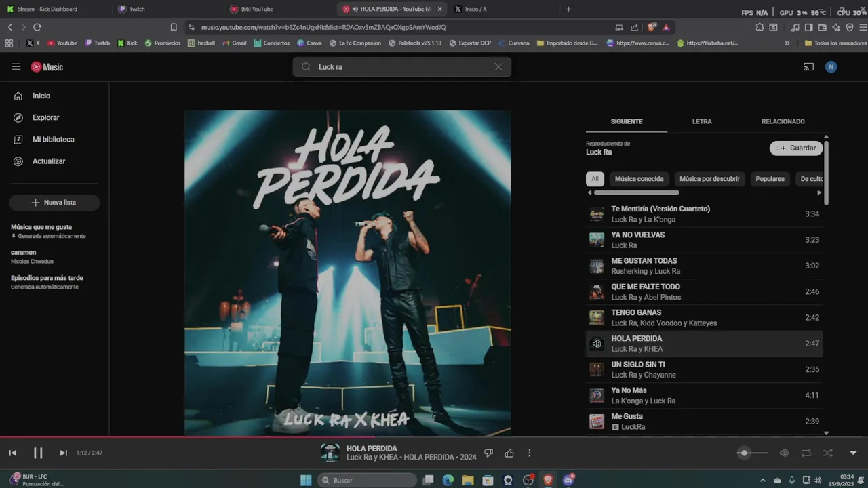The height and width of the screenshot is (488, 868).
Task: Click the chip row left scroll arrow
Action: coord(589,192)
